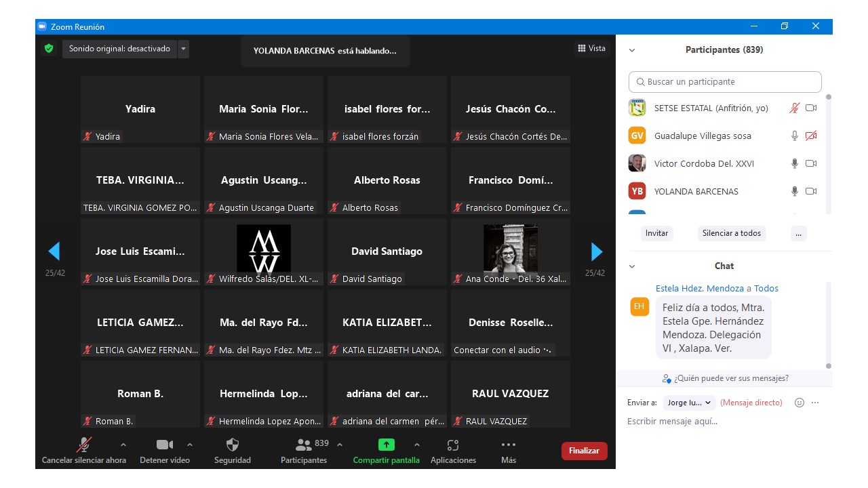Image resolution: width=868 pixels, height=488 pixels.
Task: Select the KATIA ELIZABETH LANDA tile
Action: click(387, 323)
